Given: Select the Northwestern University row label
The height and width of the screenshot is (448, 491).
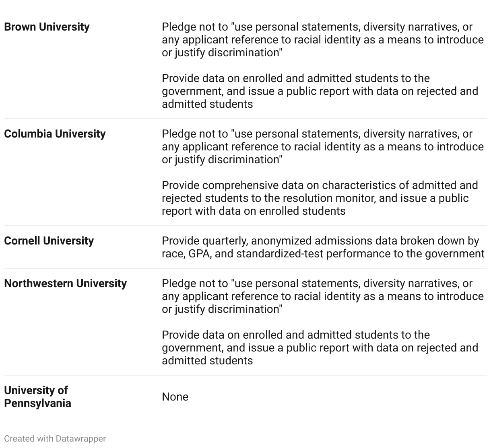Looking at the screenshot, I should 65,284.
